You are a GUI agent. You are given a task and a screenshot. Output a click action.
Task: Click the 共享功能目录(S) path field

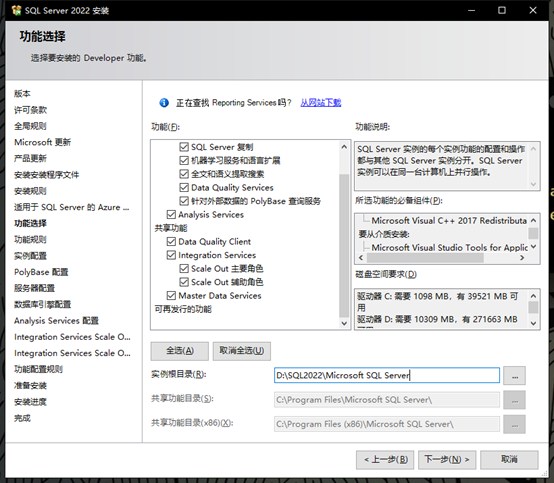[387, 400]
